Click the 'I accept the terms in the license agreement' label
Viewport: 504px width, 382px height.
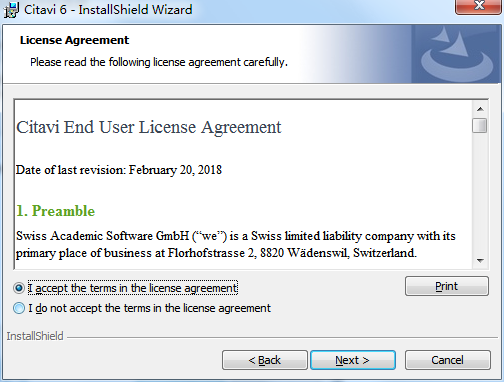pyautogui.click(x=133, y=288)
